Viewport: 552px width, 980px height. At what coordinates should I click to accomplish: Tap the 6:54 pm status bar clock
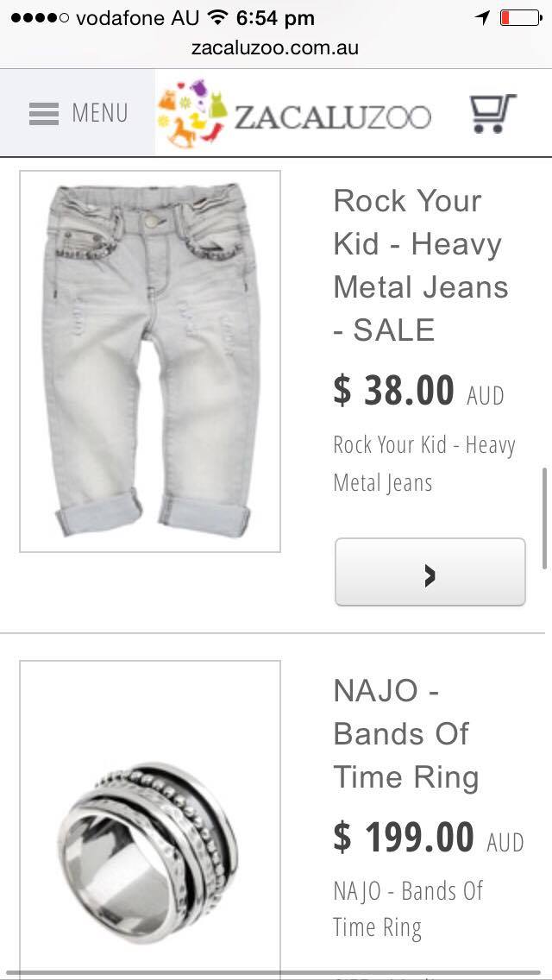(x=276, y=19)
